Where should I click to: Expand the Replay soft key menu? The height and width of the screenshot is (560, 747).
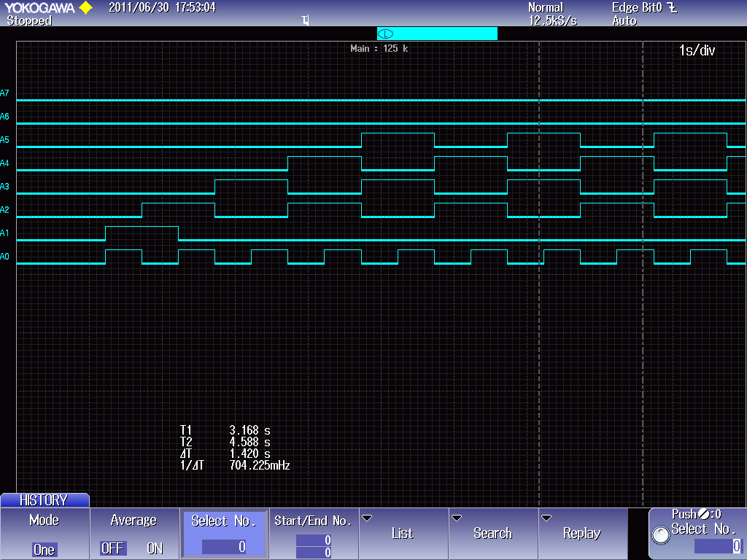click(x=583, y=534)
